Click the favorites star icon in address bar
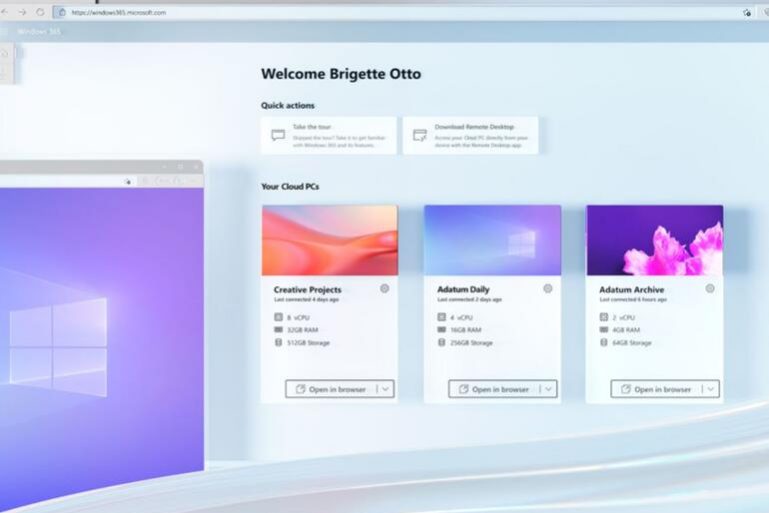769x513 pixels. [x=747, y=13]
